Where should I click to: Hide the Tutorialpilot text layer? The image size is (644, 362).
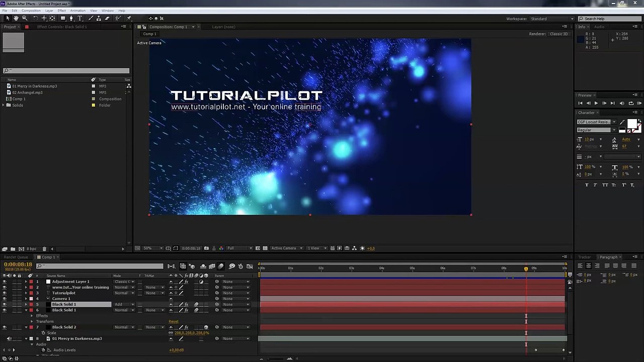(x=5, y=293)
